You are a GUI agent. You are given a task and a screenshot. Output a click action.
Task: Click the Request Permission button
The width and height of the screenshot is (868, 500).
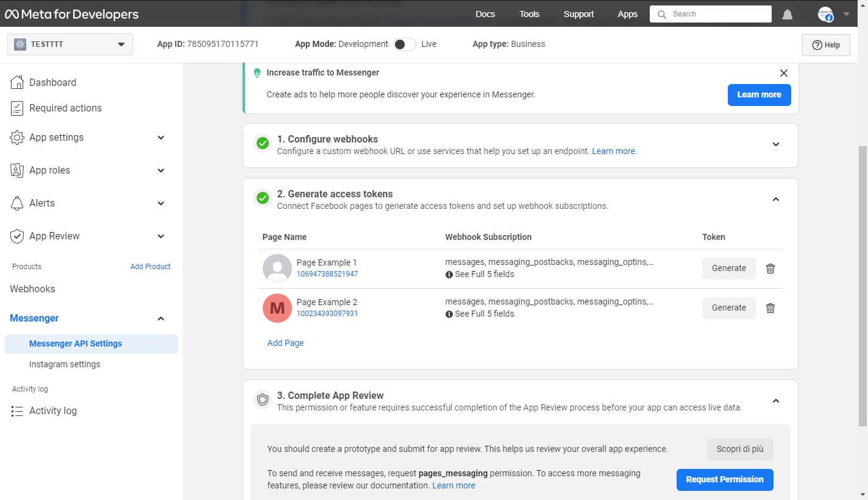pos(724,480)
